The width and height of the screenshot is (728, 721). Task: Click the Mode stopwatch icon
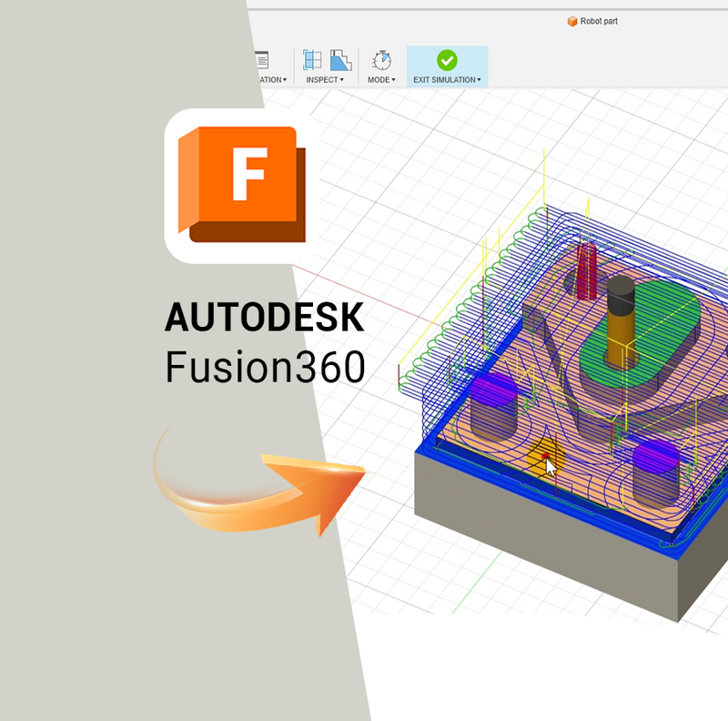point(381,60)
